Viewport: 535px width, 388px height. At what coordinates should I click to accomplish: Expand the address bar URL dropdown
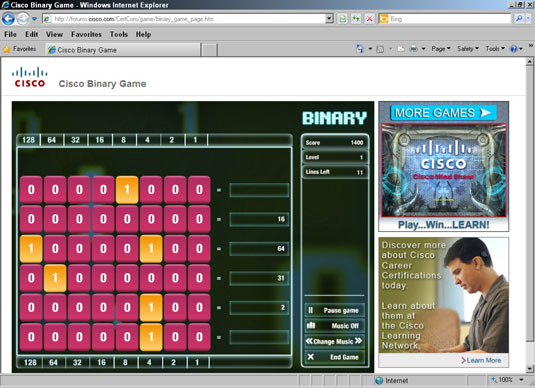[329, 19]
